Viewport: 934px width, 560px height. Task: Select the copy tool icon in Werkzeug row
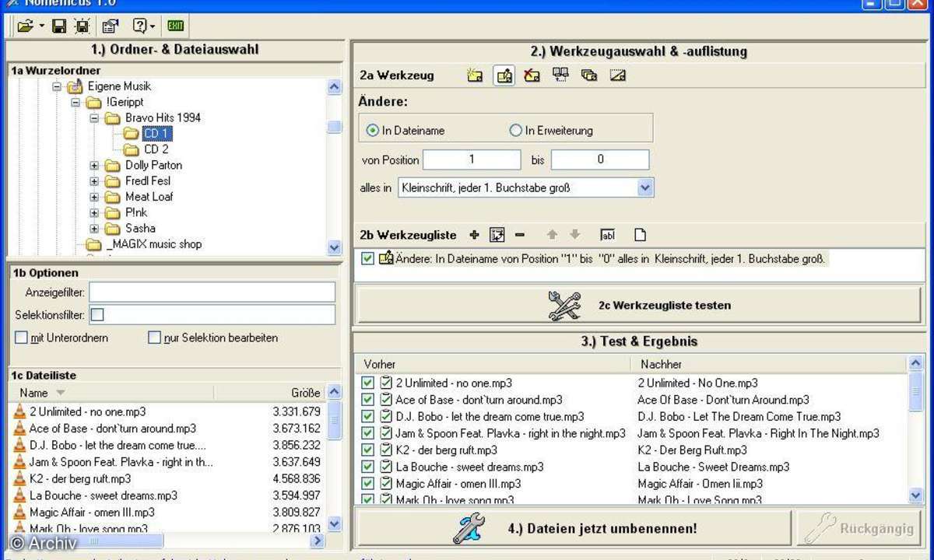click(589, 75)
